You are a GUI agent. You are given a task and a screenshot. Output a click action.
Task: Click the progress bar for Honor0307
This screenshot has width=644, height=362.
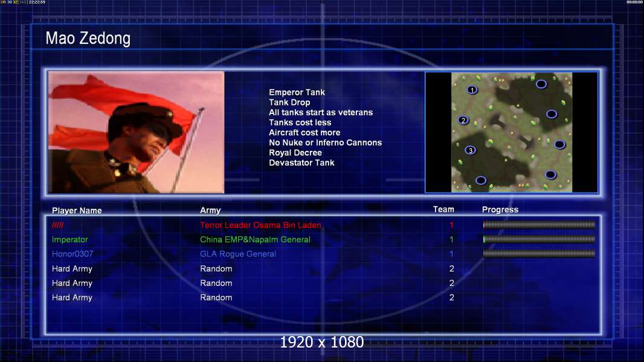539,254
